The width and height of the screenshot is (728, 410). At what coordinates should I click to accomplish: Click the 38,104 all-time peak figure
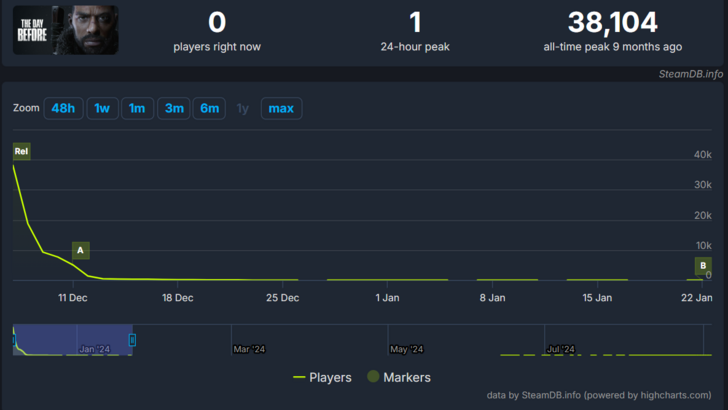(612, 22)
